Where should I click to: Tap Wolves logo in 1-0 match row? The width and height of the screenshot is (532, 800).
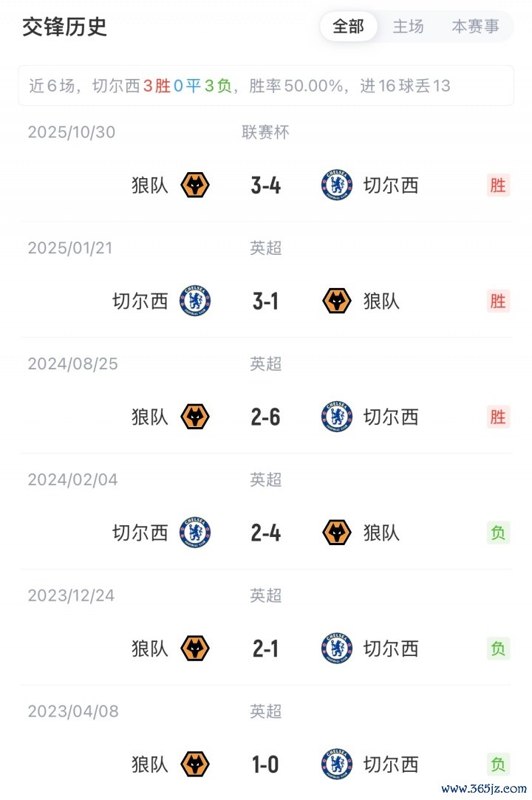[195, 764]
